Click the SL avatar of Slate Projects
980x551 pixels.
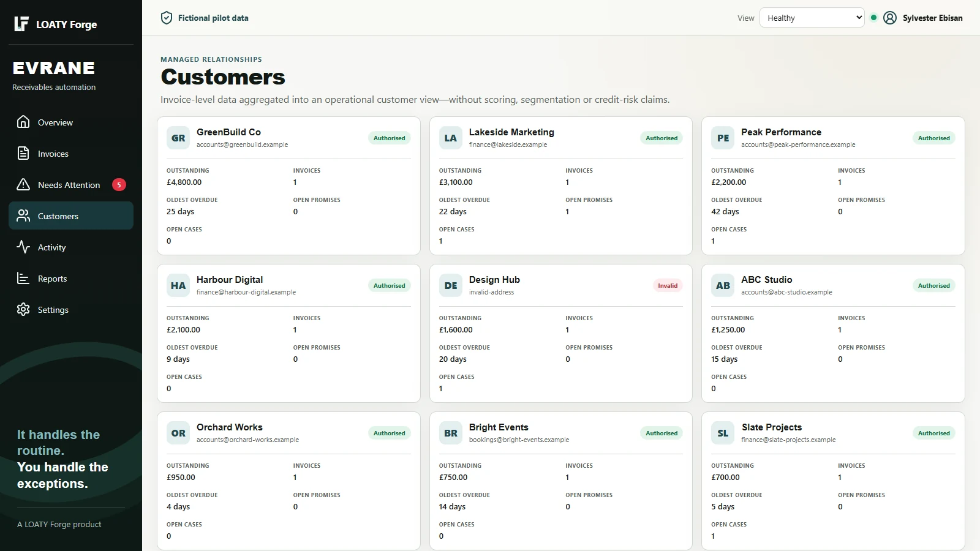723,433
